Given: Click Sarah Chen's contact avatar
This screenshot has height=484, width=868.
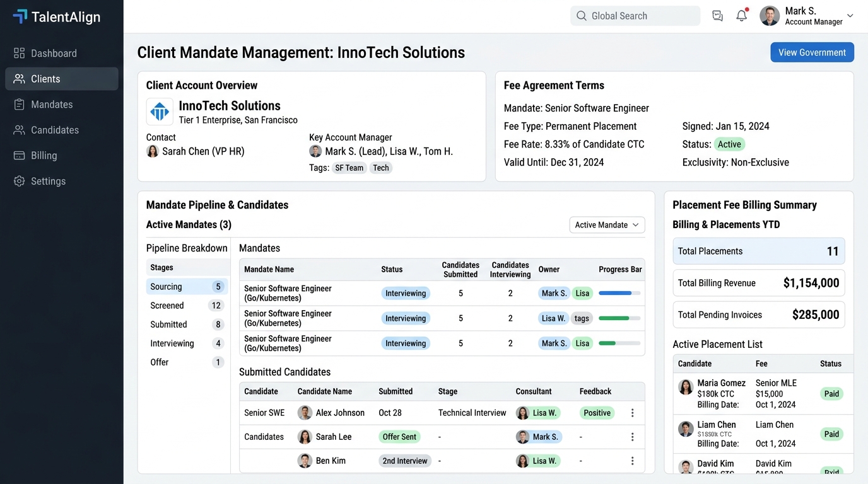Looking at the screenshot, I should (152, 151).
